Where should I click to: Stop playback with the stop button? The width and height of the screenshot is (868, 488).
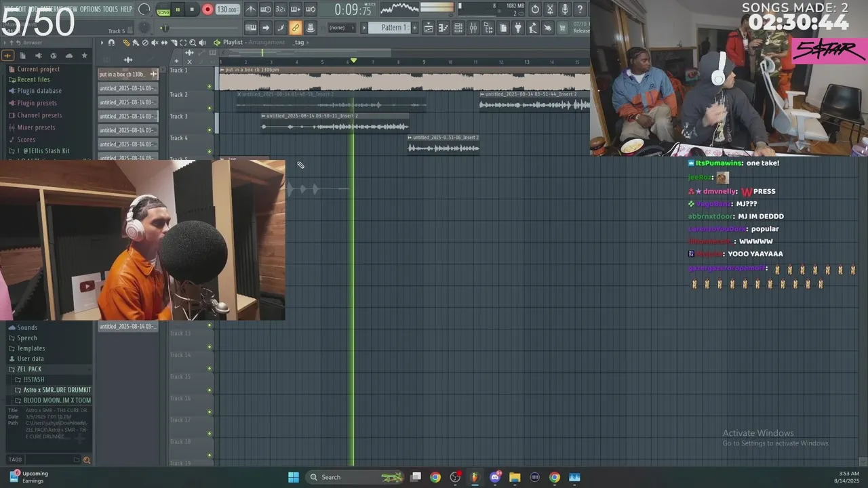[x=193, y=9]
